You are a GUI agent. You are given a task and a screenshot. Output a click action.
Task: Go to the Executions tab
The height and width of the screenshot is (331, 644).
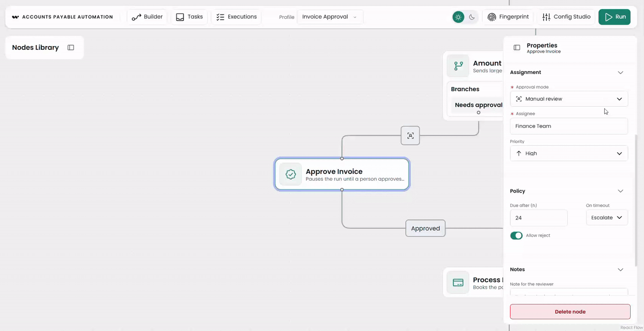(x=236, y=17)
